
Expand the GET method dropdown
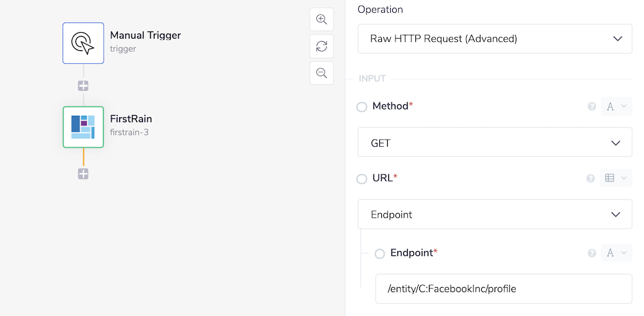pos(495,143)
